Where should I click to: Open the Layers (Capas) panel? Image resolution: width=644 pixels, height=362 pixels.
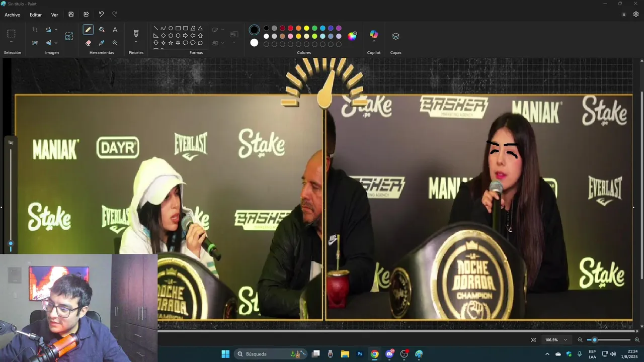click(x=395, y=36)
